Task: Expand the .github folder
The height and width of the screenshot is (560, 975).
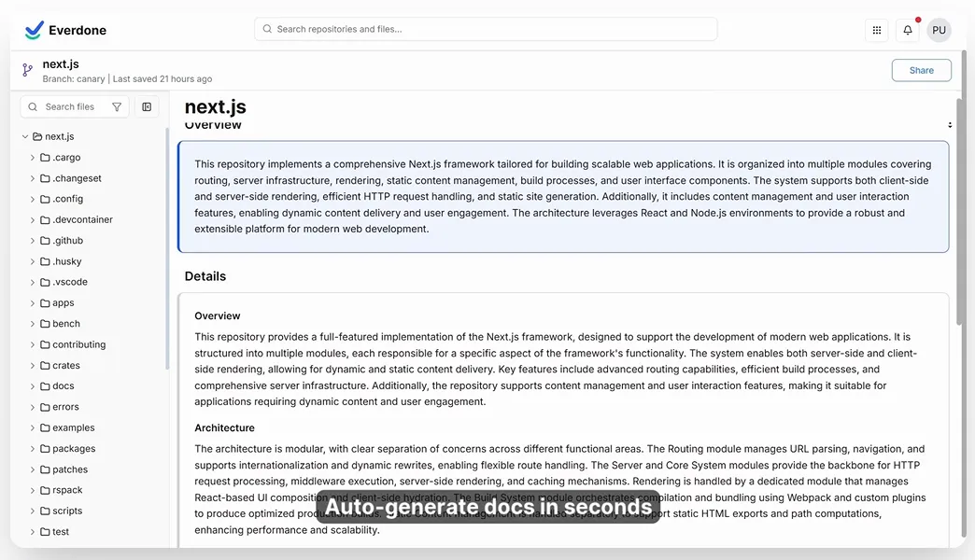Action: coord(33,241)
